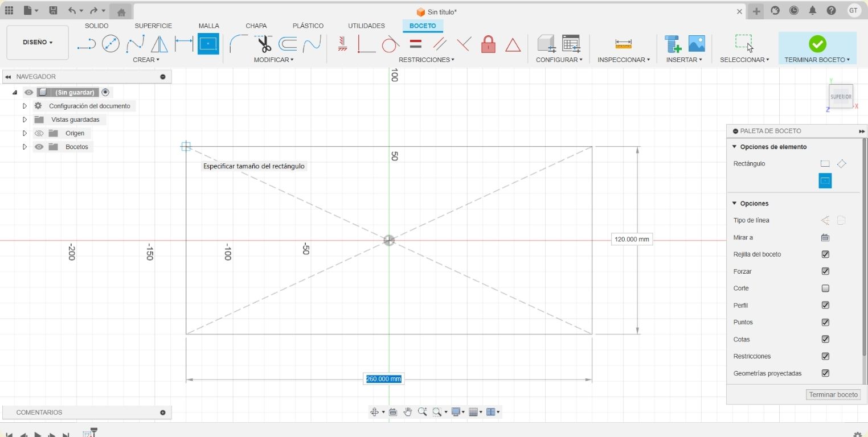The height and width of the screenshot is (437, 868).
Task: Click the window Select tool icon
Action: (x=744, y=43)
